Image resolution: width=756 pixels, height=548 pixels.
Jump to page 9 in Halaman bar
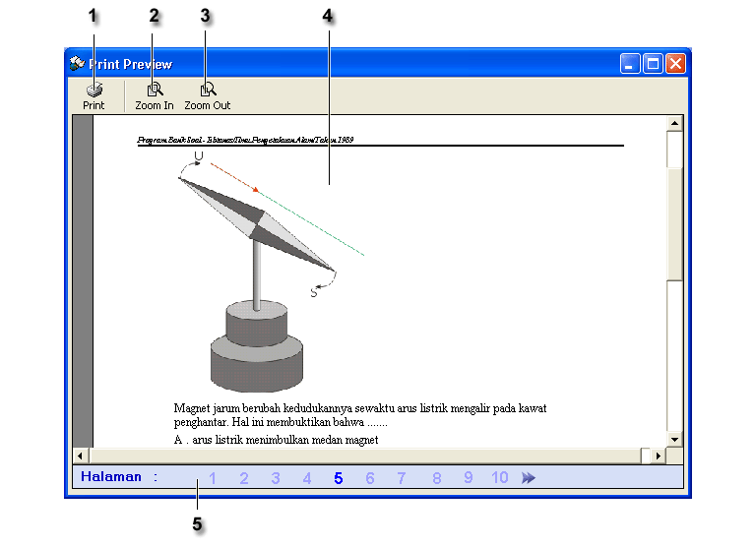click(x=469, y=478)
